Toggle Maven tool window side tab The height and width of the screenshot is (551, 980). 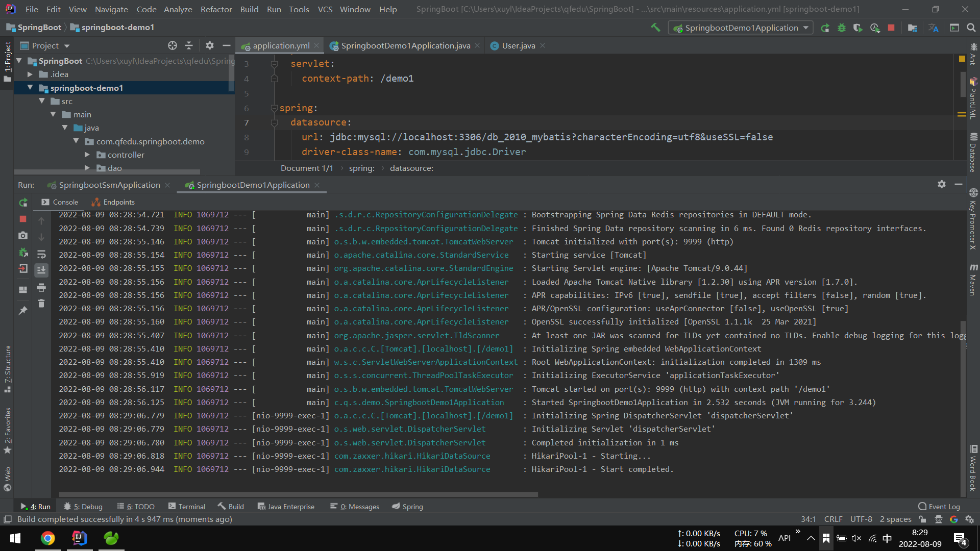point(973,280)
